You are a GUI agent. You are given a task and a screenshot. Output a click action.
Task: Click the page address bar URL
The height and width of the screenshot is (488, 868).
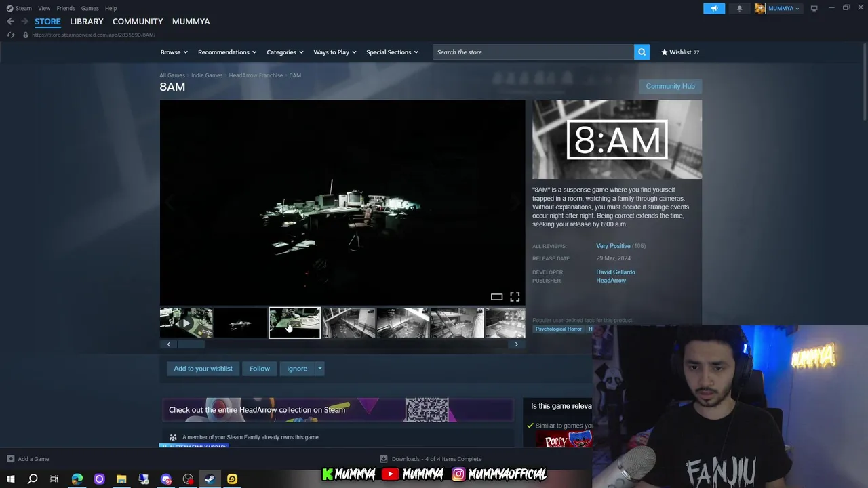coord(94,35)
